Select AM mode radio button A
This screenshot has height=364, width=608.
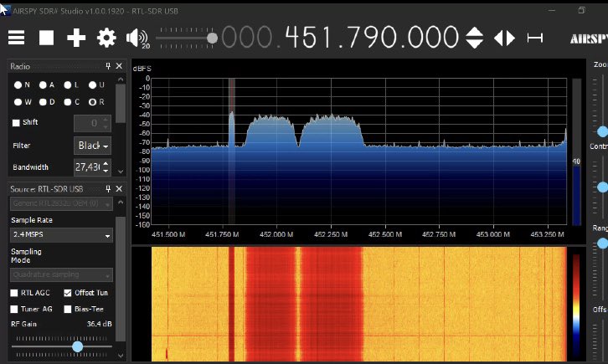click(x=43, y=85)
